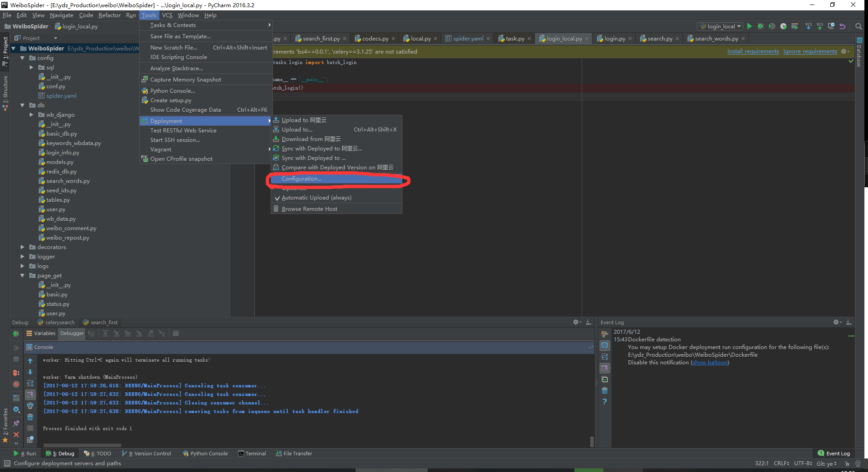
Task: Toggle soft-wrap in console sidebar
Action: click(x=30, y=383)
